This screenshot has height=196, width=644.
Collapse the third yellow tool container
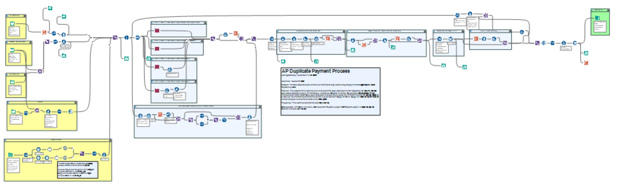24,74
